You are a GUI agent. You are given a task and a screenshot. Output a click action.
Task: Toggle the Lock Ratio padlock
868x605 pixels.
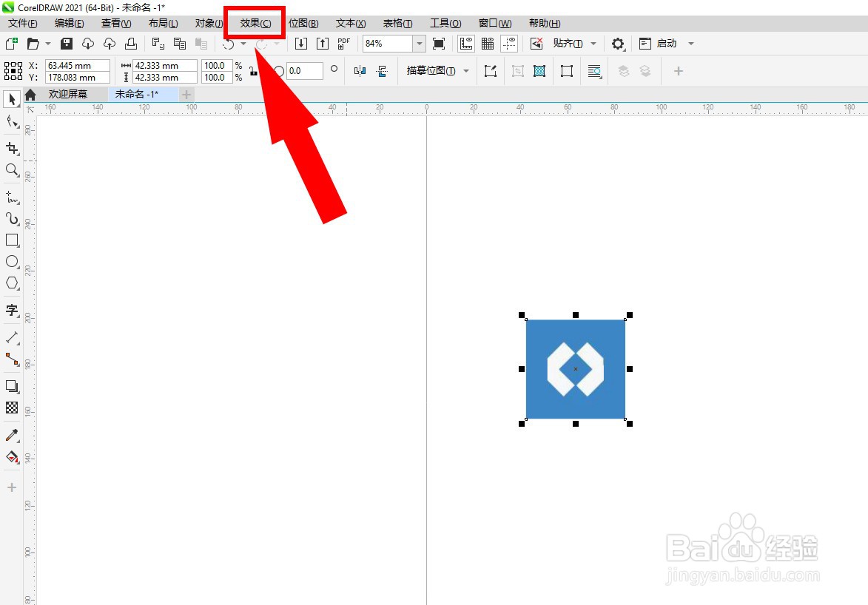[x=254, y=72]
